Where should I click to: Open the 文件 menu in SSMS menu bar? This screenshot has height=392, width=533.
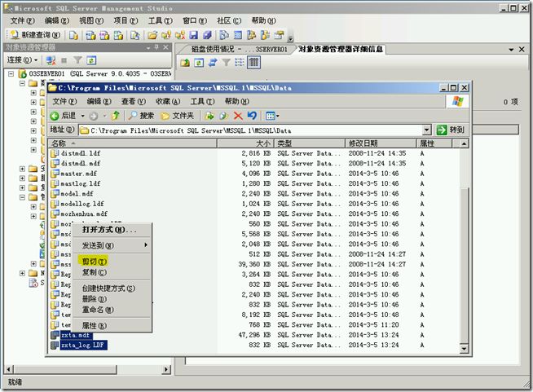click(22, 20)
